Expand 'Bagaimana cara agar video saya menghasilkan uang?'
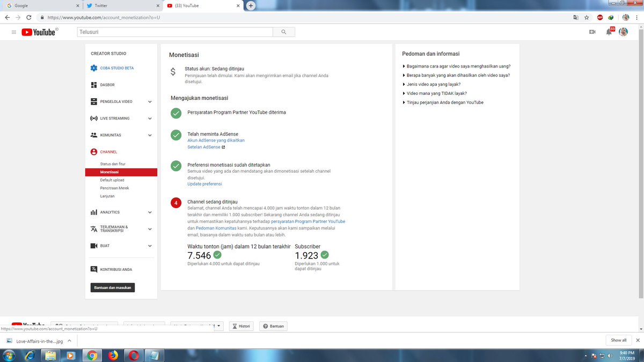Screen dimensions: 644x362 (457, 66)
